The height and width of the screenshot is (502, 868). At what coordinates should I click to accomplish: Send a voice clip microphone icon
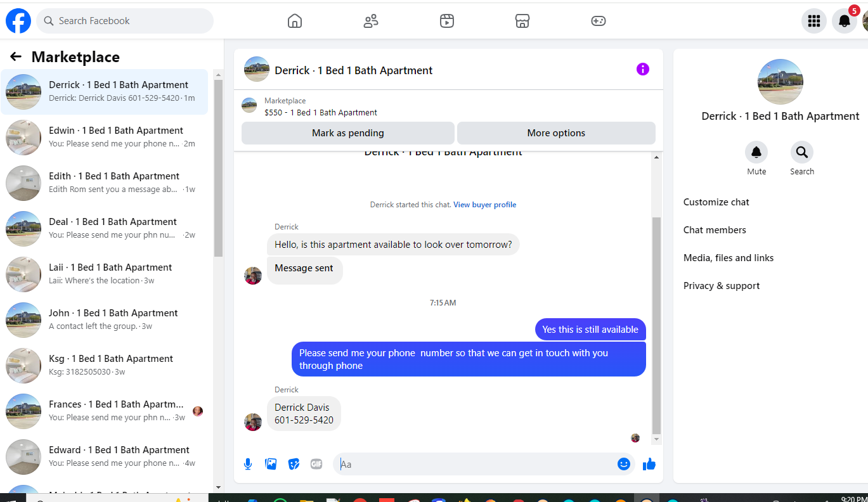point(248,464)
